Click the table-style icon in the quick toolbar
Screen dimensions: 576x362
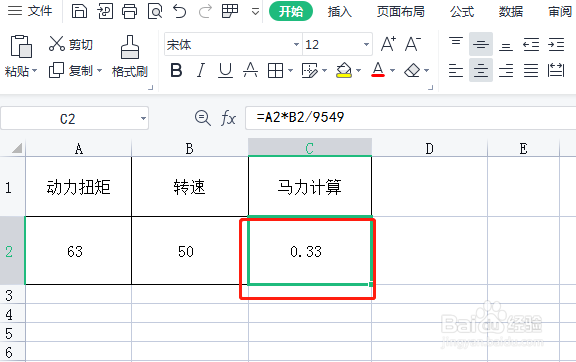tap(230, 11)
